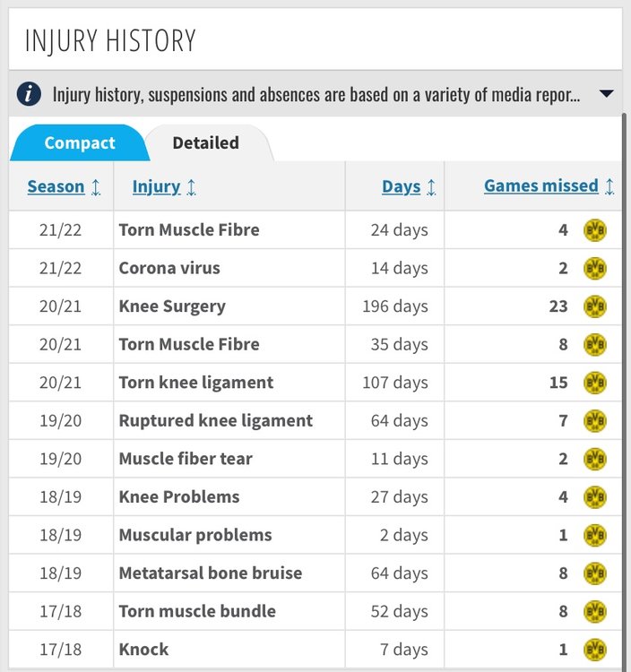Select the Muscle fiber tear injury row
This screenshot has height=672, width=631.
[315, 459]
